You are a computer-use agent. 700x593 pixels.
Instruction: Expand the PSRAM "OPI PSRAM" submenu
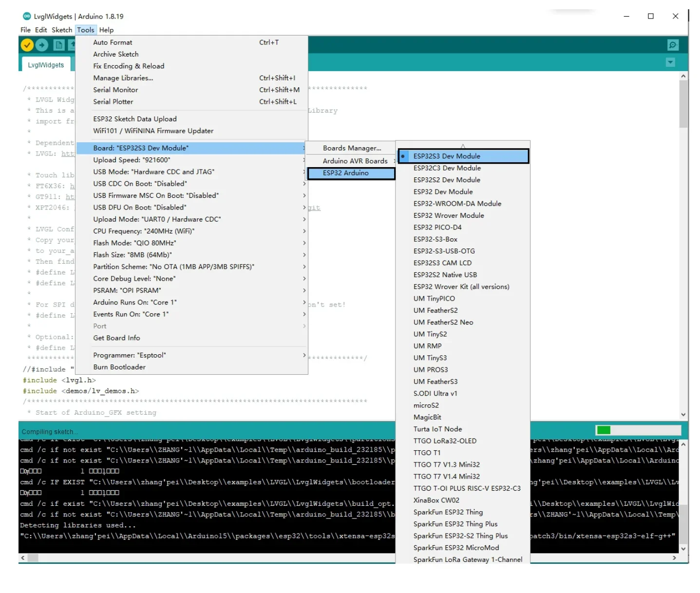[x=127, y=290]
